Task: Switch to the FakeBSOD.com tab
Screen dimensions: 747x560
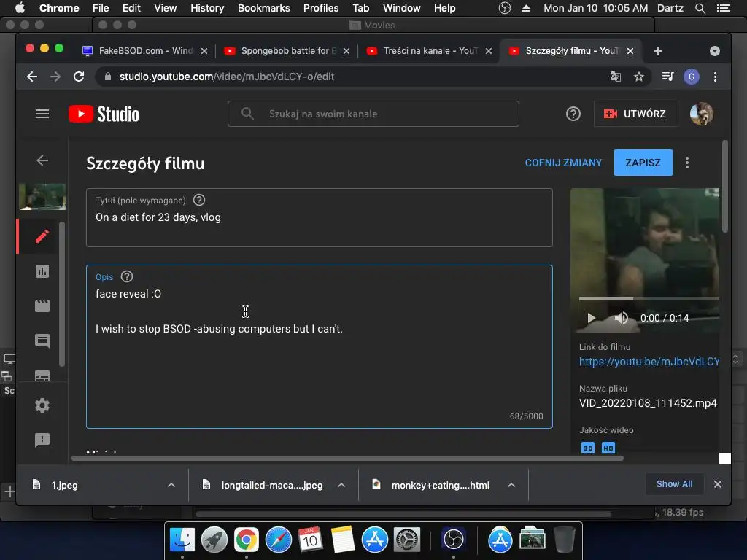Action: pos(145,51)
